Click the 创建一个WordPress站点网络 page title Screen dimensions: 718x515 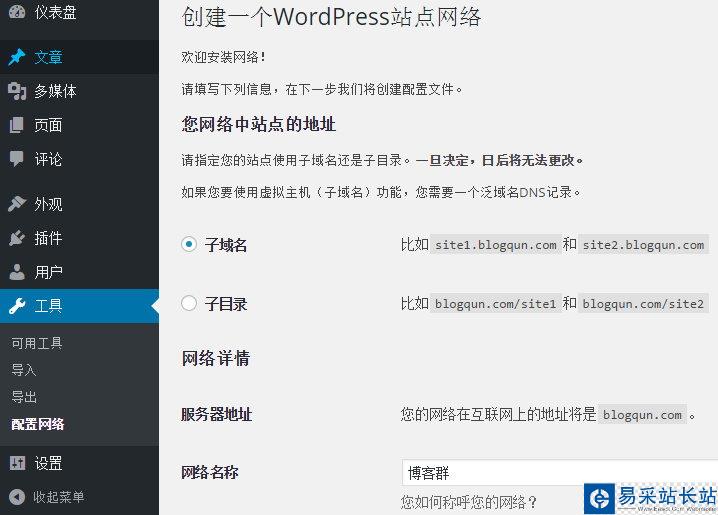[331, 17]
